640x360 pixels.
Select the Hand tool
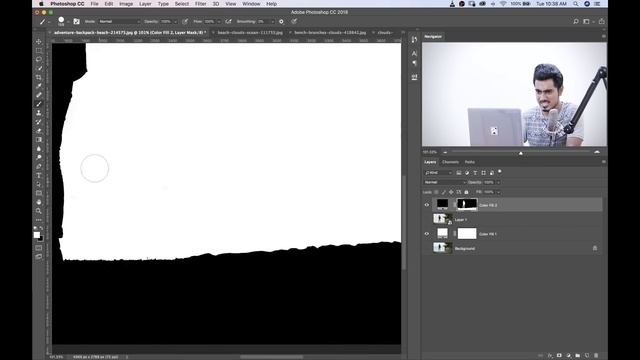[39, 202]
